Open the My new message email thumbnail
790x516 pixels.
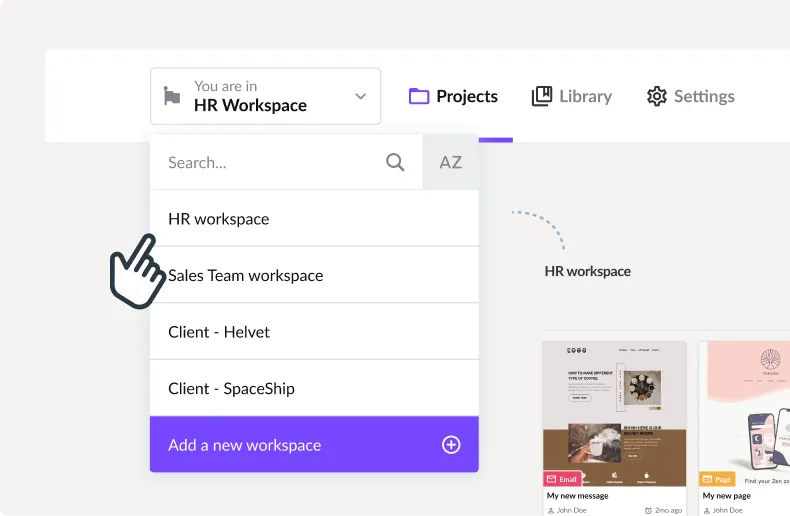point(614,414)
